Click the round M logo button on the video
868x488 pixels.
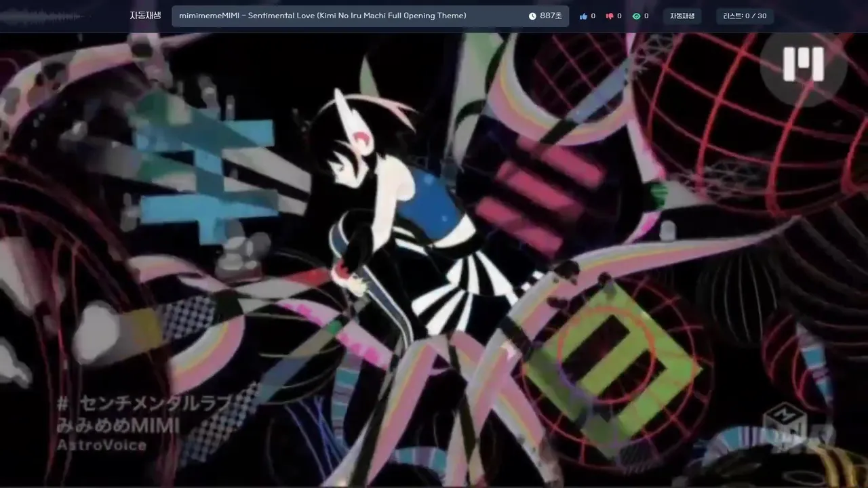pos(803,64)
